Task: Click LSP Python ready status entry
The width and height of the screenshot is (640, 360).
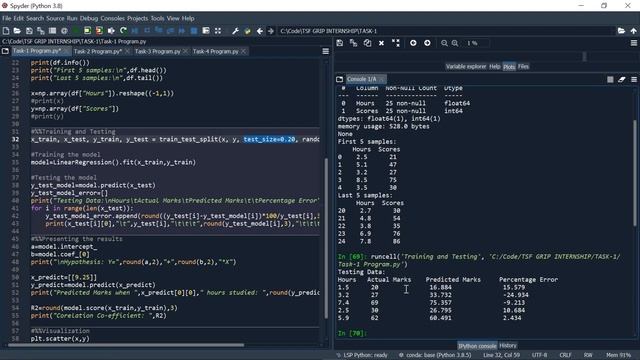Action: pyautogui.click(x=362, y=355)
